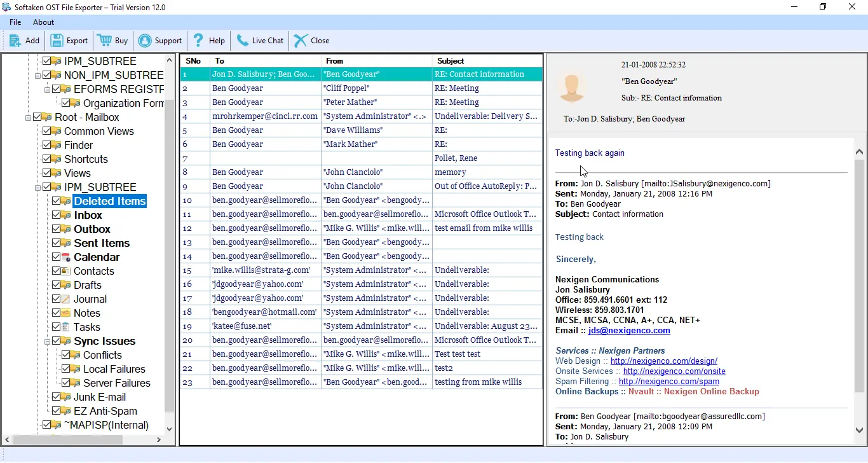868x463 pixels.
Task: Collapse IPM_SUBTREE node under Root - Mailbox
Action: click(38, 187)
